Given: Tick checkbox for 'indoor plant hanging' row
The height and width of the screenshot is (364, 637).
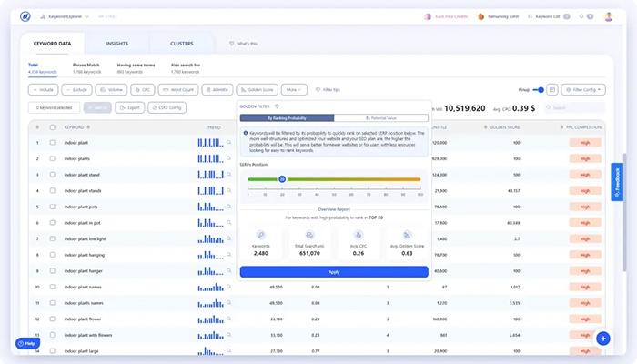Looking at the screenshot, I should tap(53, 255).
